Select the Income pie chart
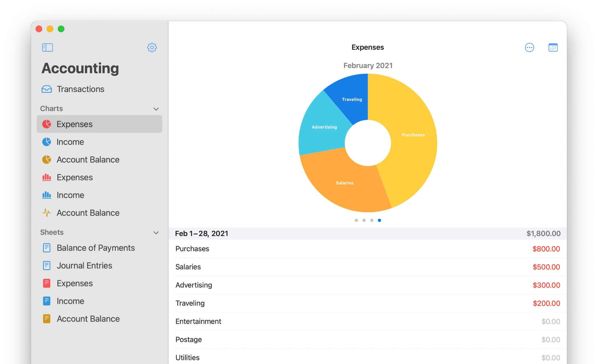 70,142
